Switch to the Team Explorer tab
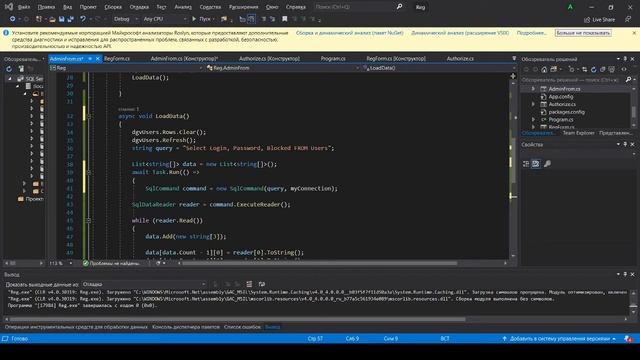 click(578, 133)
